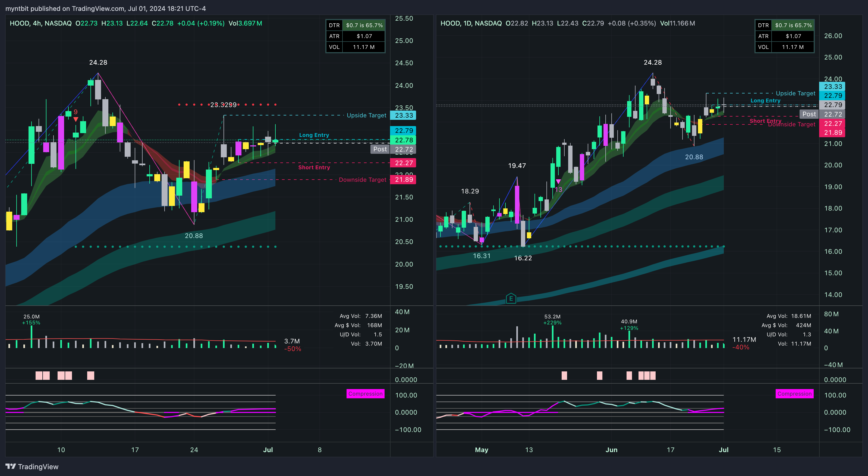Click the 20.88 low label on the 4h chart
The image size is (868, 476).
pyautogui.click(x=194, y=236)
